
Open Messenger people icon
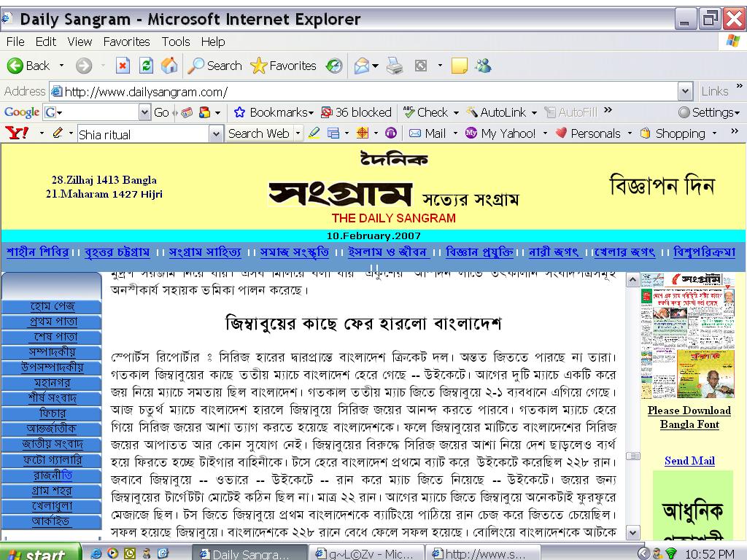(x=483, y=65)
